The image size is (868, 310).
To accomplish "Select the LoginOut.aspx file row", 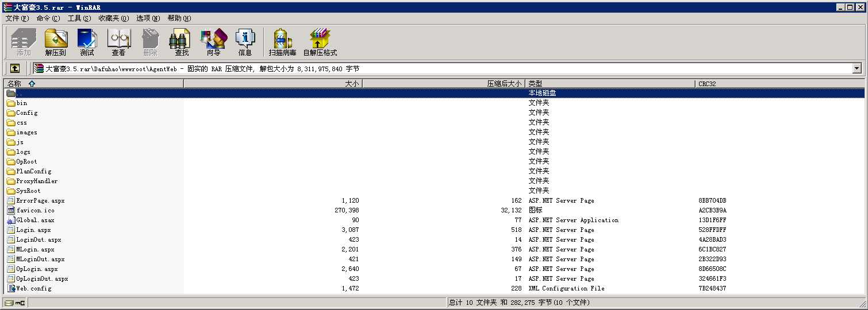I will pyautogui.click(x=434, y=240).
